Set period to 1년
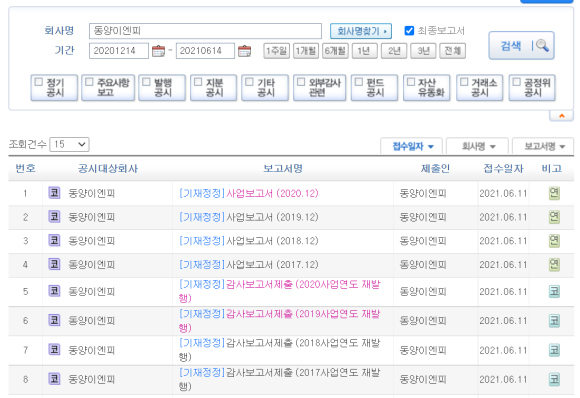 pos(364,51)
